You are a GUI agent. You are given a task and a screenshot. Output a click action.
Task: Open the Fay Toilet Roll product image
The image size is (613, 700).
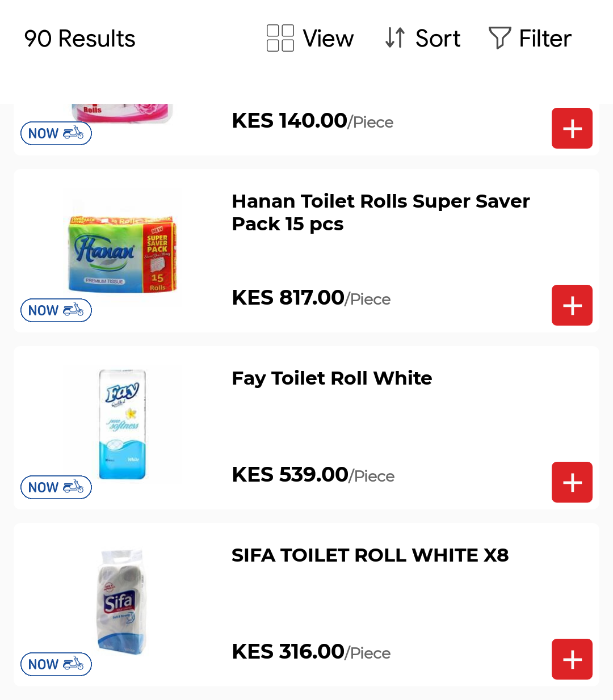coord(123,424)
